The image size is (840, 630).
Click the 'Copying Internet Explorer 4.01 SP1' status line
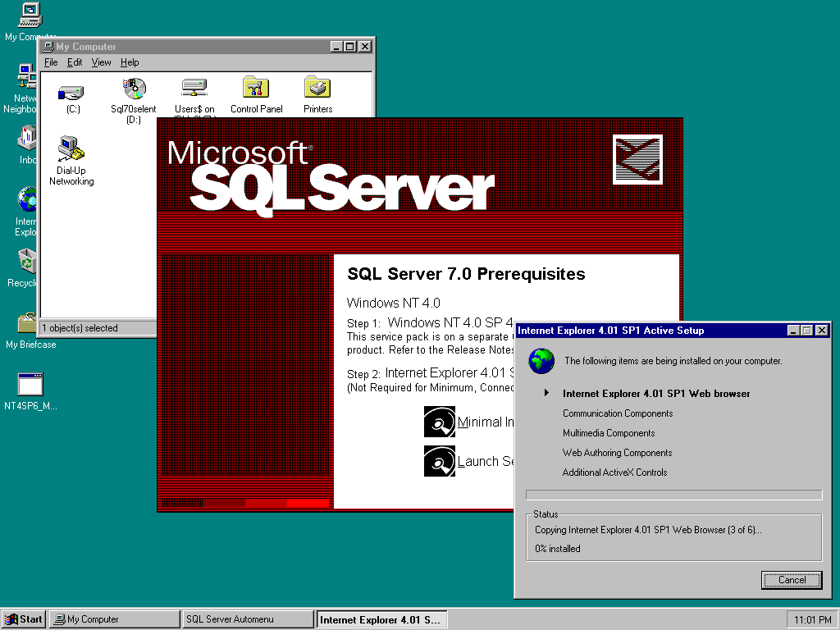tap(648, 530)
